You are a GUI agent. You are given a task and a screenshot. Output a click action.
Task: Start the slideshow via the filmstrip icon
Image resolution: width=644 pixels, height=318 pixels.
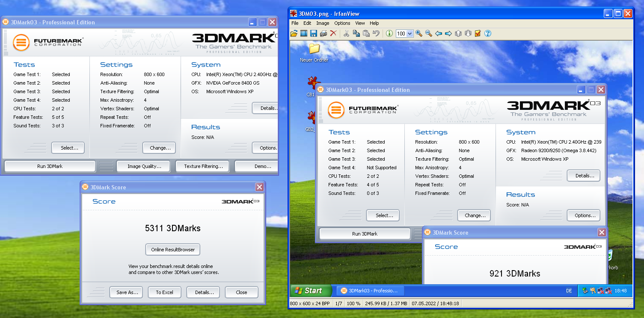click(304, 33)
